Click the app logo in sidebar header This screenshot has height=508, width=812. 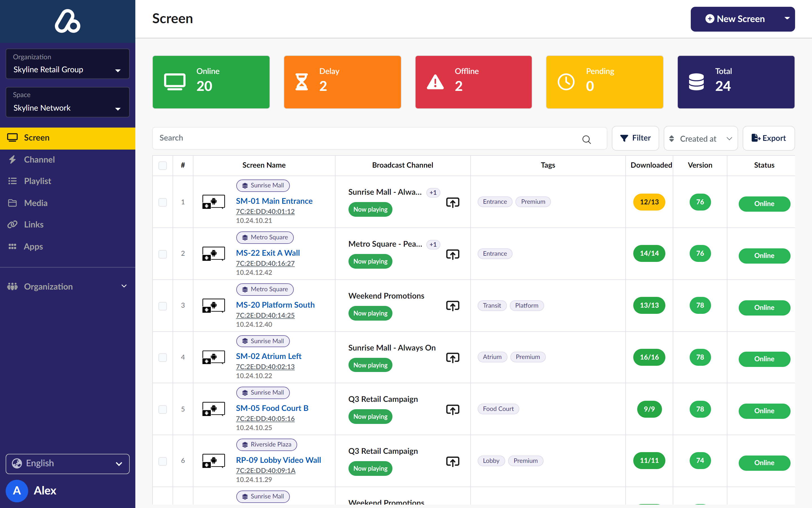(67, 21)
